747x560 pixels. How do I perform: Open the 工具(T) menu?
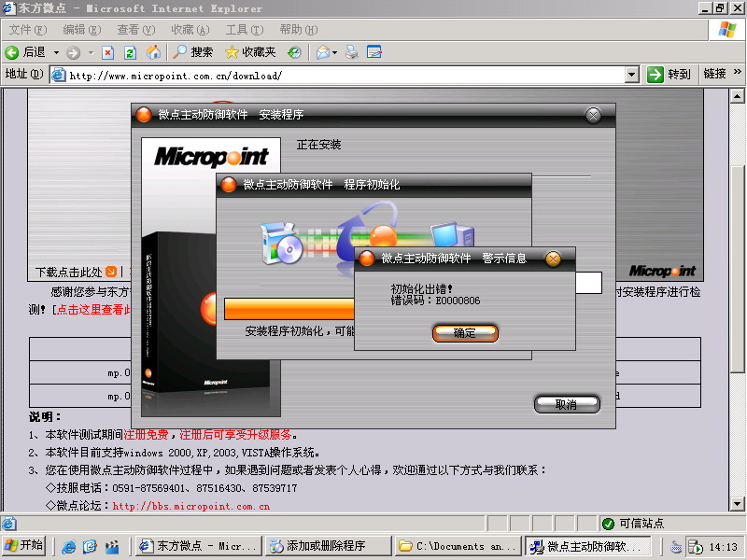244,30
